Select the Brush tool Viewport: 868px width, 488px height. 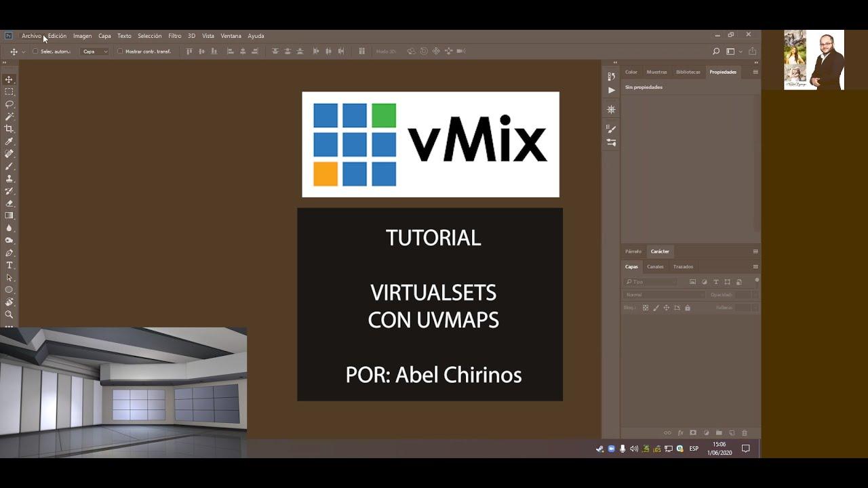pos(9,166)
